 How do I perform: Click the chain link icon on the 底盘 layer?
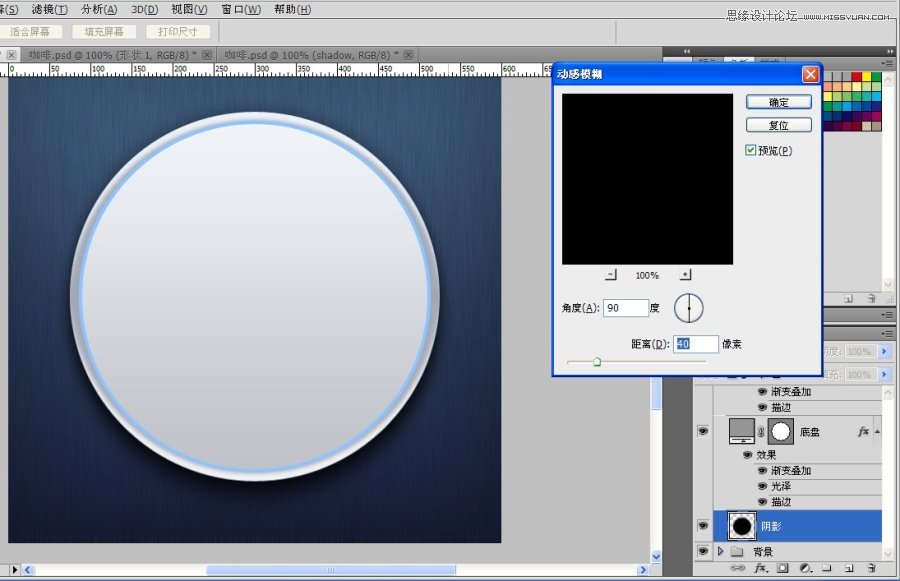tap(761, 432)
